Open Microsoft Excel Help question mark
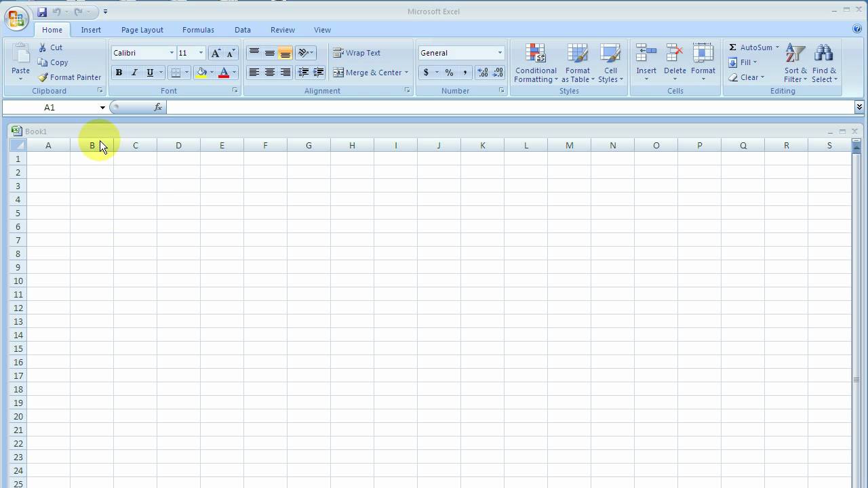Screen dimensions: 868x488 (857, 29)
